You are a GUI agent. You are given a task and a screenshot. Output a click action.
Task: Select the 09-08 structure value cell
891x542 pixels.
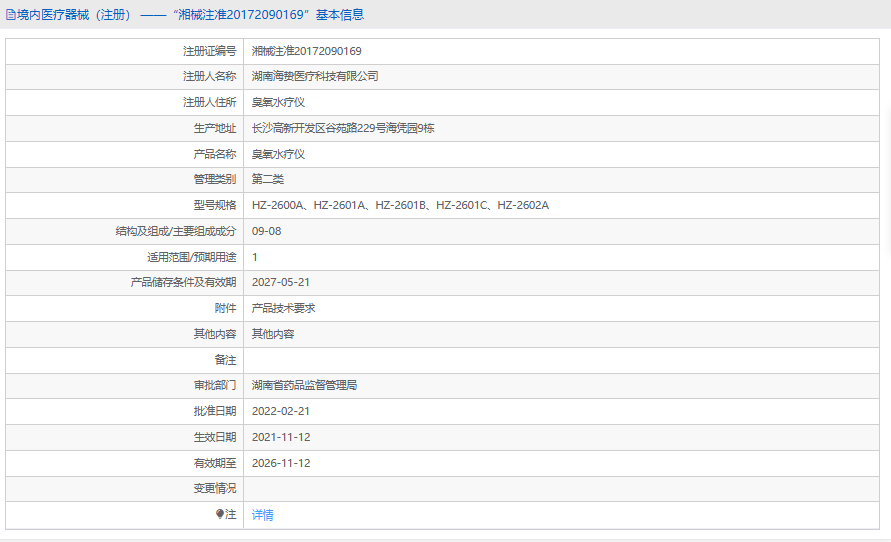561,231
